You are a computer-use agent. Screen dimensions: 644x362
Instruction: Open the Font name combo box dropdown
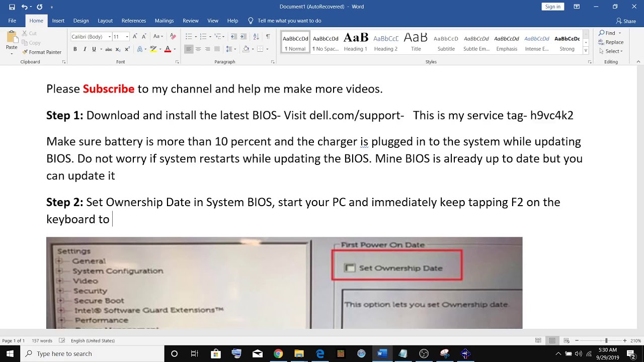coord(109,37)
